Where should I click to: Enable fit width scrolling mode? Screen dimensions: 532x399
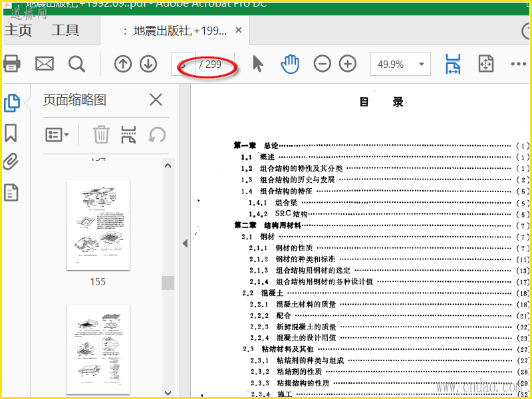click(x=453, y=64)
